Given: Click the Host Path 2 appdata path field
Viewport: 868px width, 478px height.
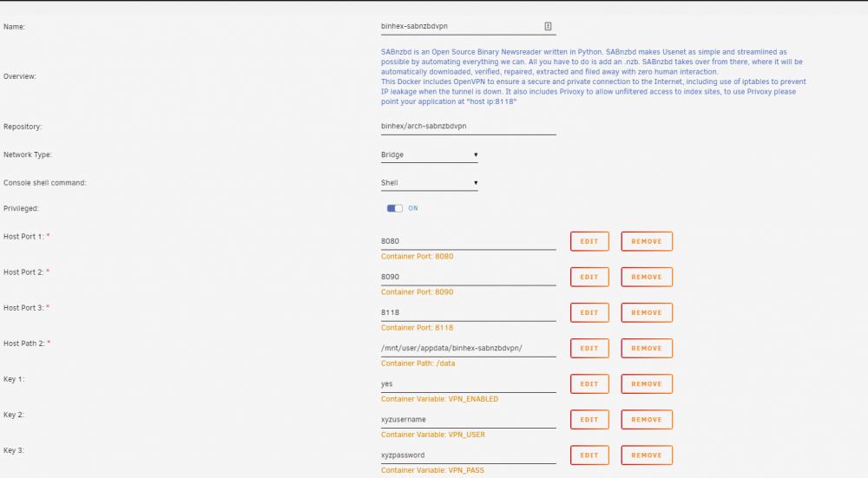Looking at the screenshot, I should [x=469, y=348].
